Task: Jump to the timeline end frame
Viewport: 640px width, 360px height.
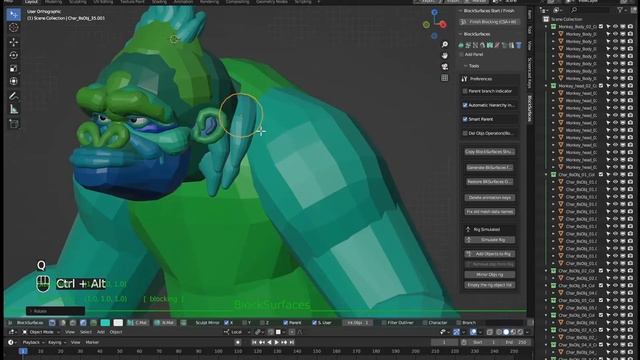Action: coord(291,342)
